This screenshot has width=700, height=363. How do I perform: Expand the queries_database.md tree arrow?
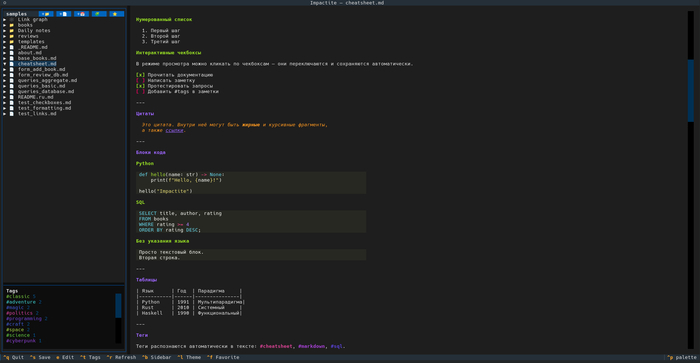coord(4,92)
